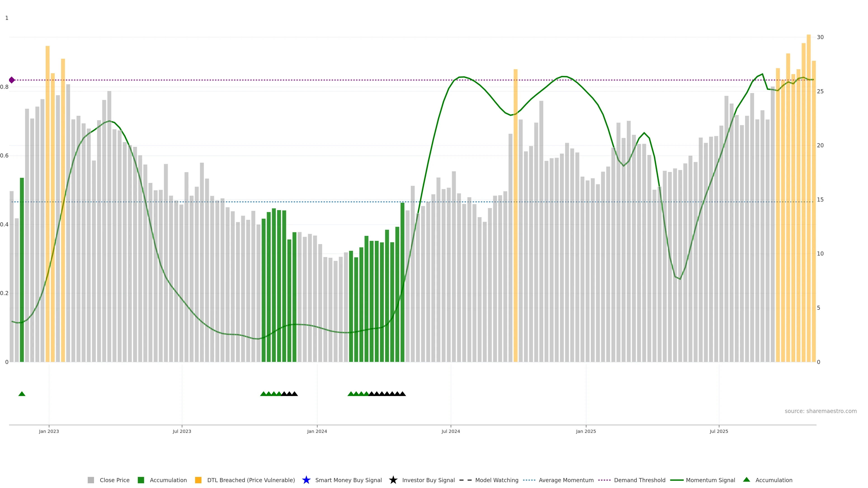Click the green Accumulation triangle legend icon
Viewport: 868px width, 488px height.
tap(746, 480)
